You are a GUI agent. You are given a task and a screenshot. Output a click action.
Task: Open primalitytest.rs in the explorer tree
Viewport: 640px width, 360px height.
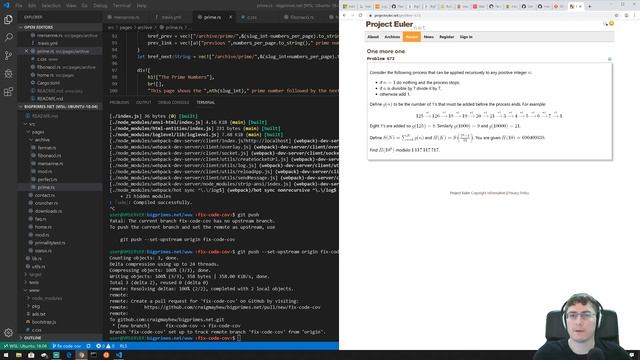click(x=50, y=243)
